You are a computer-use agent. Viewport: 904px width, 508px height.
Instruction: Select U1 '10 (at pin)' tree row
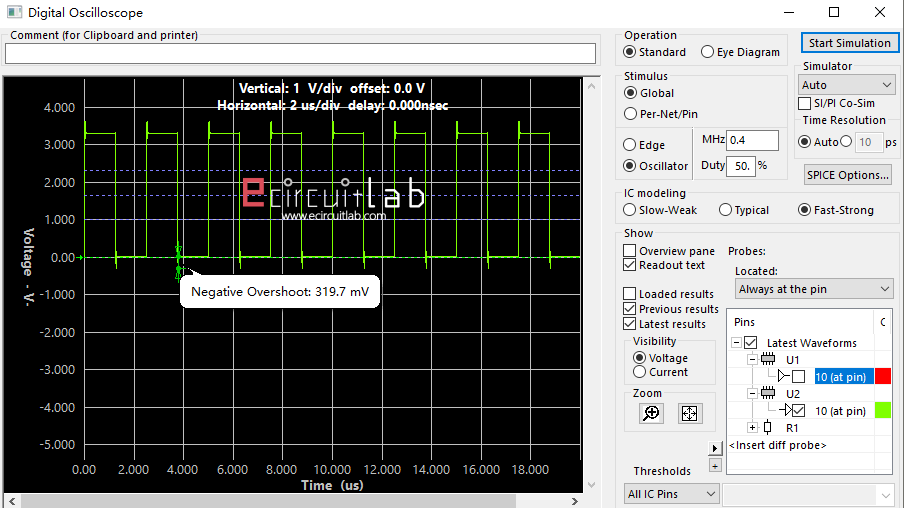pos(841,377)
